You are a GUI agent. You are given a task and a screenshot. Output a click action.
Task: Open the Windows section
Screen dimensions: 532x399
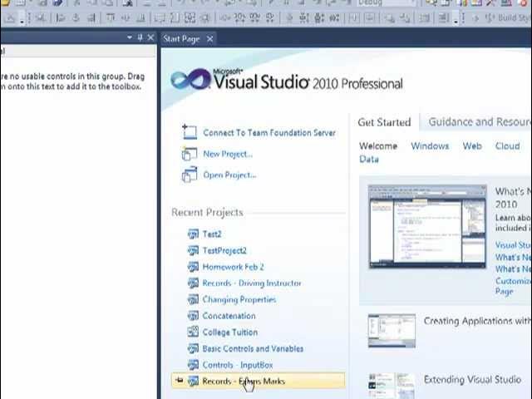(430, 146)
